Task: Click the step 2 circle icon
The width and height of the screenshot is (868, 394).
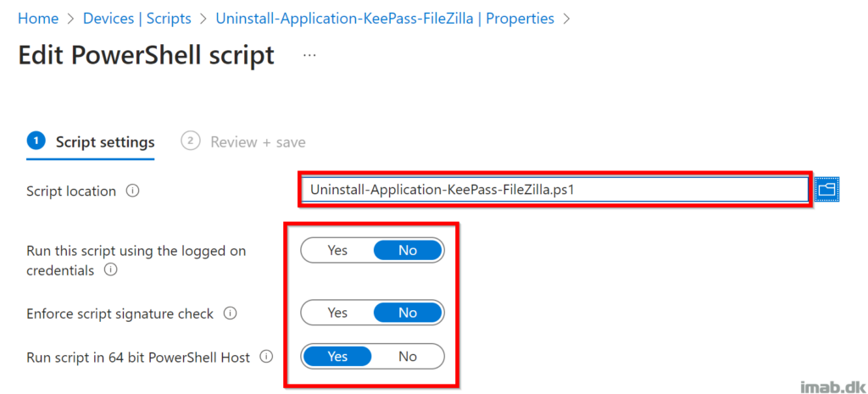Action: pos(191,142)
